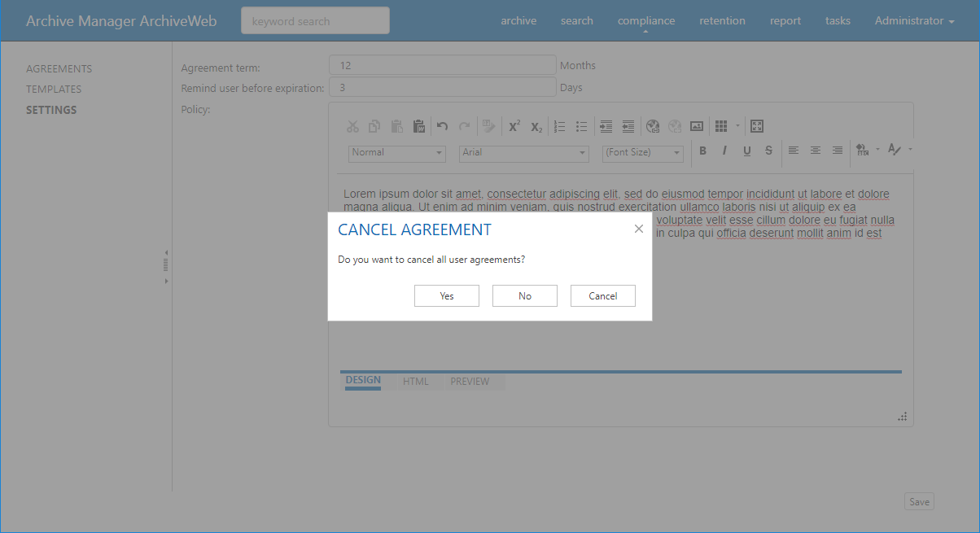
Task: Click the editor resize grip handle
Action: tap(902, 417)
